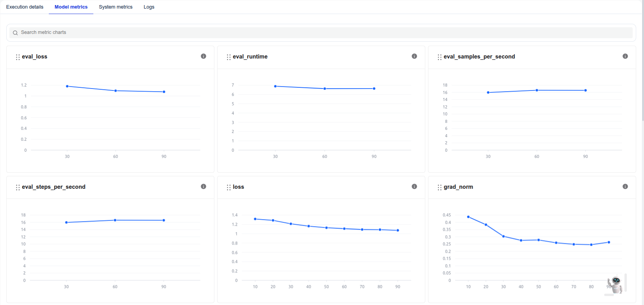Open the Logs tab

tap(149, 7)
